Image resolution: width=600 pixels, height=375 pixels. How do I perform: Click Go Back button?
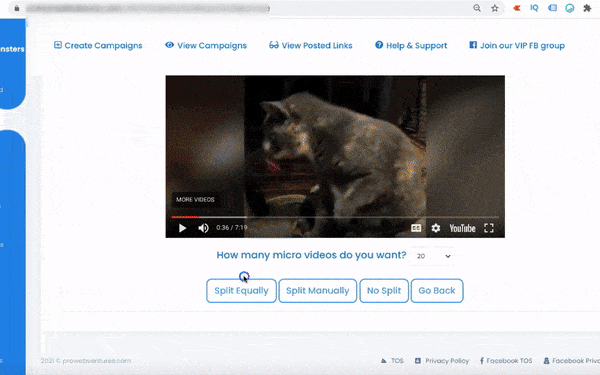[437, 291]
